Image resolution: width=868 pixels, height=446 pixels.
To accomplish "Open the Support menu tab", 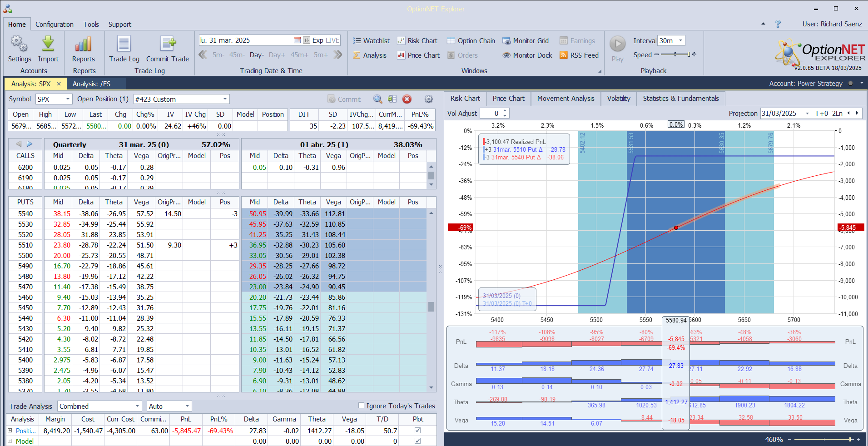I will 119,24.
